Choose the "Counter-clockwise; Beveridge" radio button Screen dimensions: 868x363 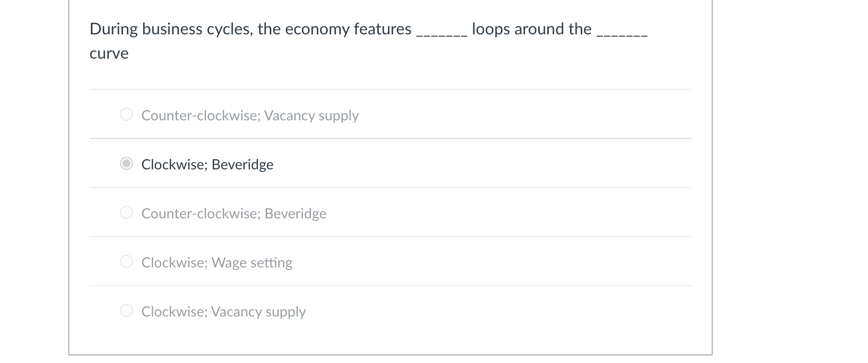(126, 213)
